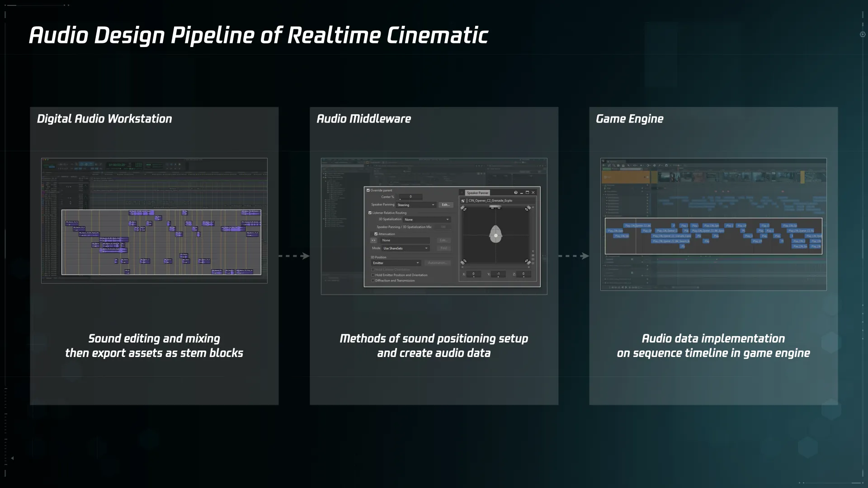Click the zoom-in icon beside panner grid
The image size is (868, 488).
point(533,255)
